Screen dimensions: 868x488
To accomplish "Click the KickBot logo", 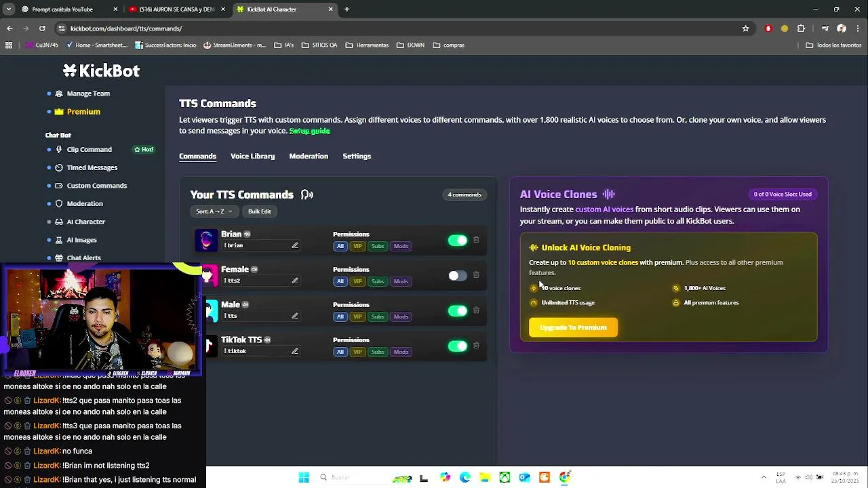I will [101, 70].
